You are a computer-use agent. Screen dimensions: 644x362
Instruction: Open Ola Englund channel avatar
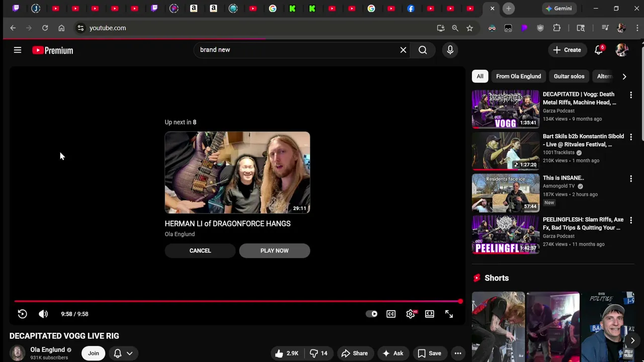(x=17, y=353)
